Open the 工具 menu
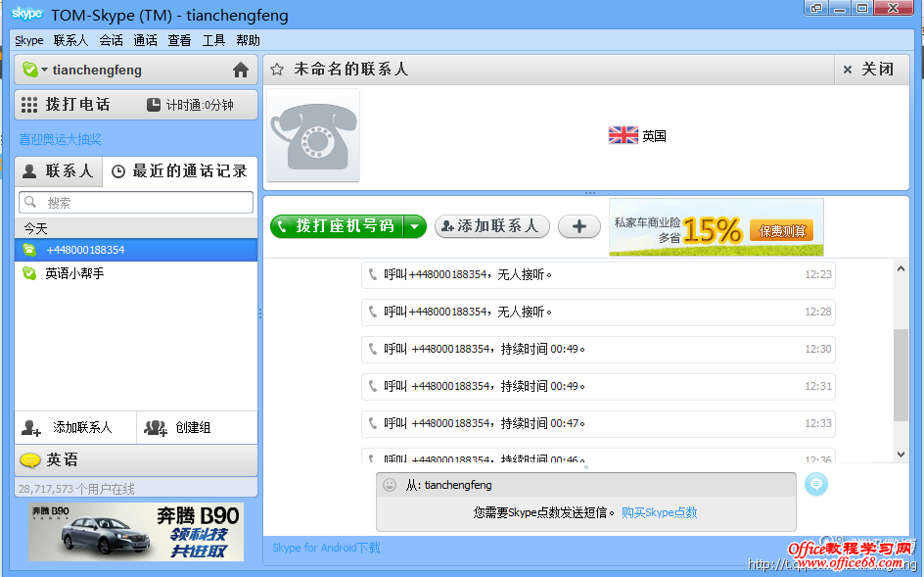Viewport: 924px width, 577px height. pos(213,40)
